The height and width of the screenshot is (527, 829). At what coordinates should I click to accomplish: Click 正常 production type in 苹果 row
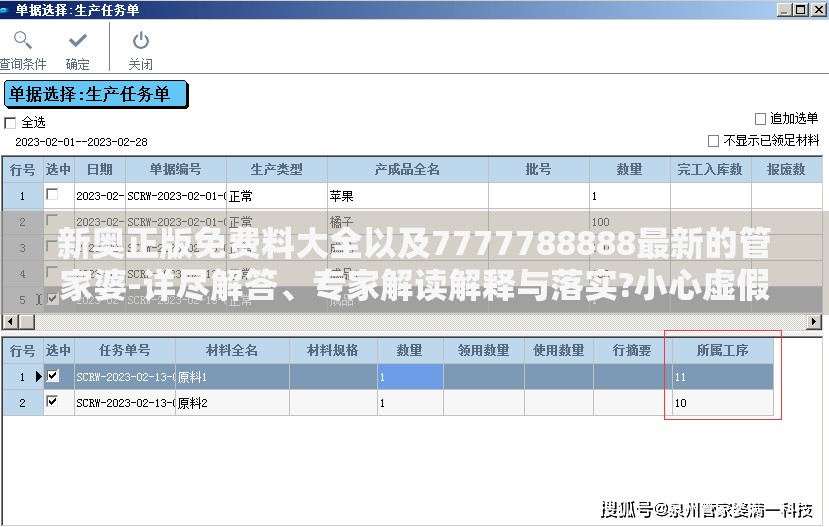click(x=277, y=196)
